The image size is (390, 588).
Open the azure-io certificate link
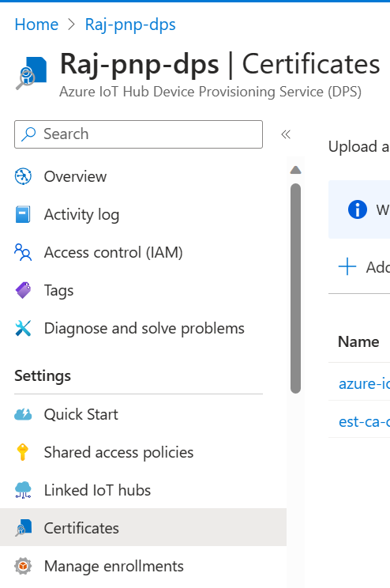pyautogui.click(x=364, y=383)
